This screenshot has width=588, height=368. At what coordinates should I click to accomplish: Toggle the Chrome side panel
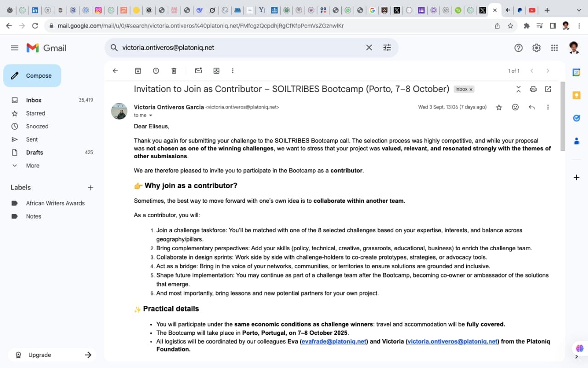tap(553, 26)
